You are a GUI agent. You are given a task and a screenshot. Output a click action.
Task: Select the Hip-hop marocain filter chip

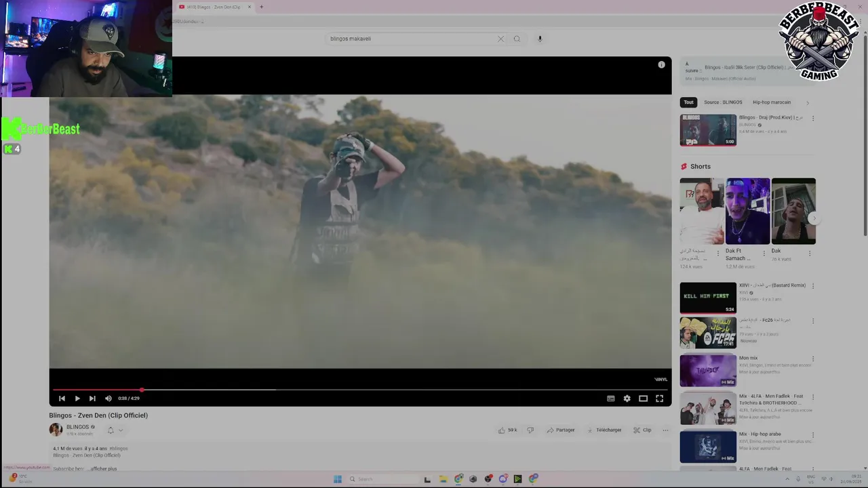pos(772,102)
